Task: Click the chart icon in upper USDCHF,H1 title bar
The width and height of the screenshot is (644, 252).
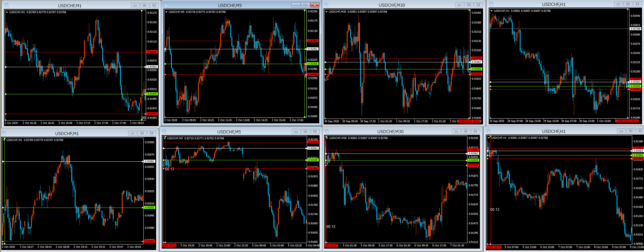Action: [x=491, y=4]
